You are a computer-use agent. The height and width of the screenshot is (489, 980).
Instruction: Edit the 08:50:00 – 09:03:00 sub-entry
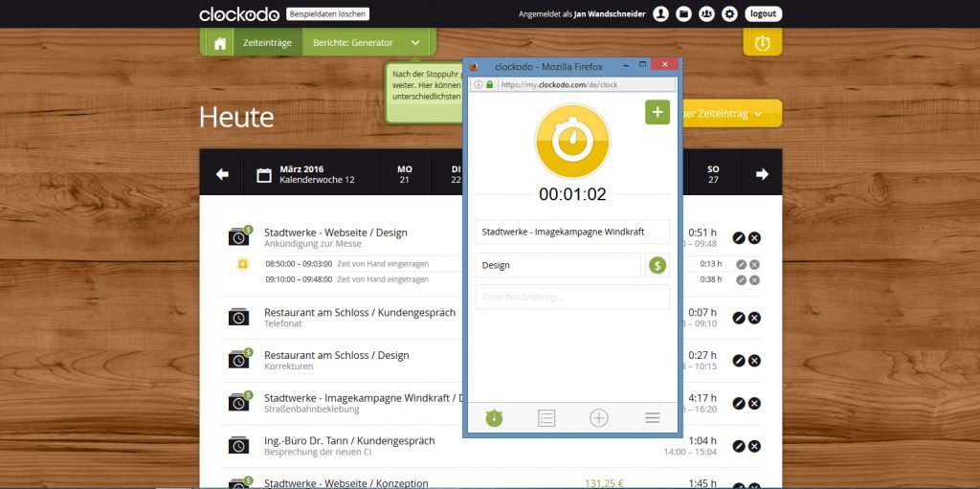click(742, 264)
